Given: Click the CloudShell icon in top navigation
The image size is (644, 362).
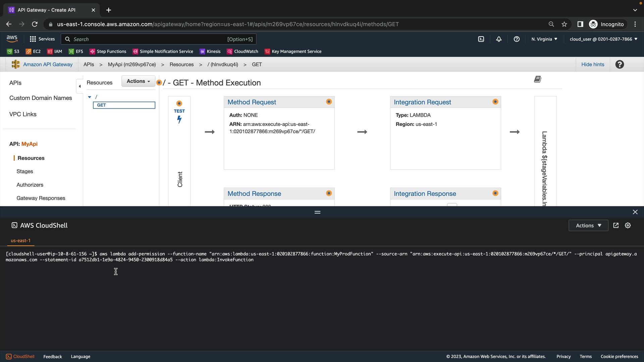Looking at the screenshot, I should click(x=481, y=39).
